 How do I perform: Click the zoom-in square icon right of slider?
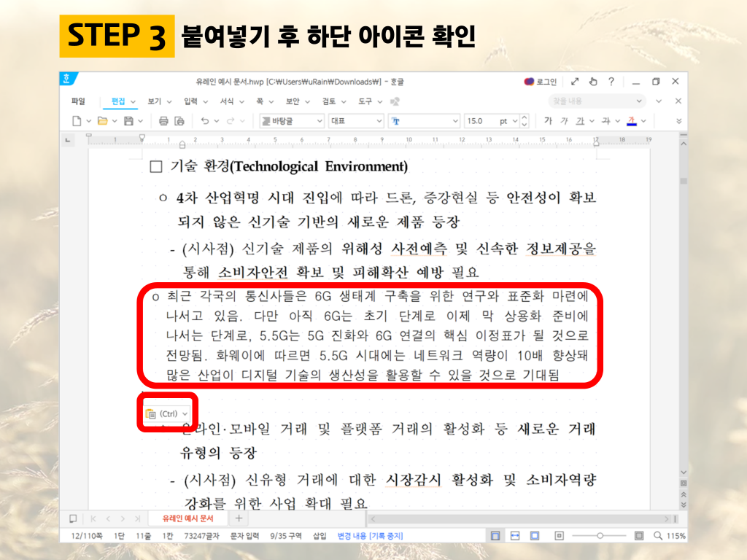click(639, 536)
